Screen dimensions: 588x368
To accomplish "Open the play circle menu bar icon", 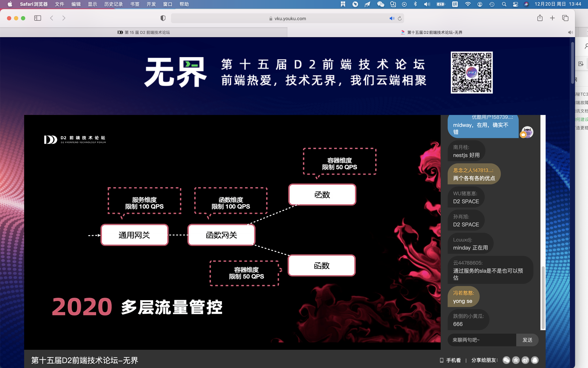I will (x=404, y=4).
